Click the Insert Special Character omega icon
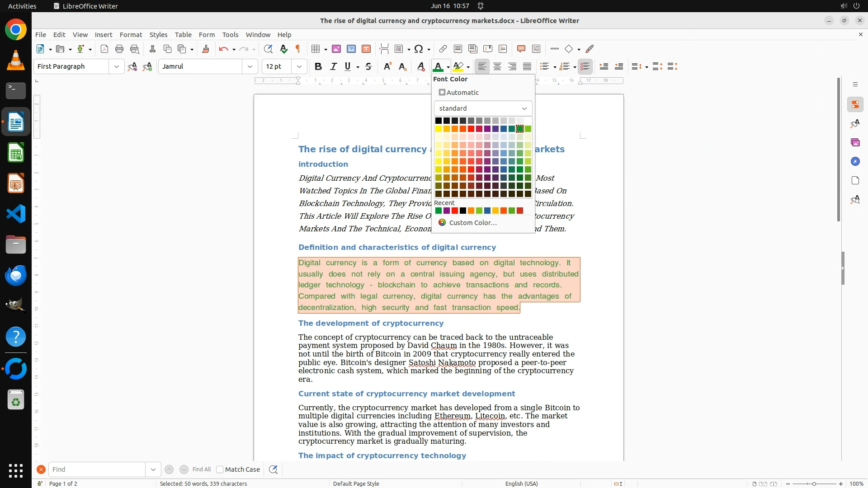Screen dimensions: 868x488 (419, 49)
